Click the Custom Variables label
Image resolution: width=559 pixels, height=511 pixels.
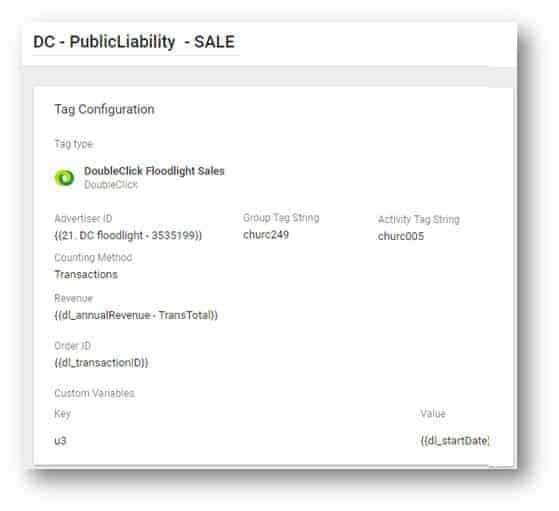[94, 393]
